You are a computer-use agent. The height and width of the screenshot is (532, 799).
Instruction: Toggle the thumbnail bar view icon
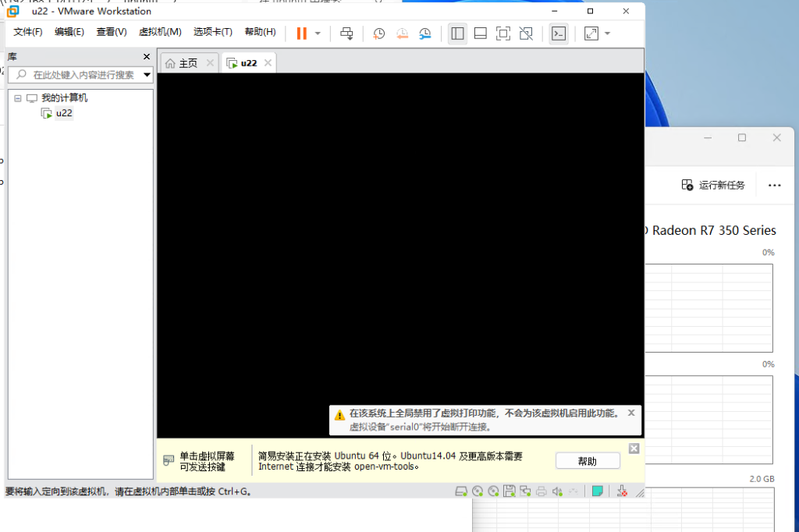coord(480,34)
